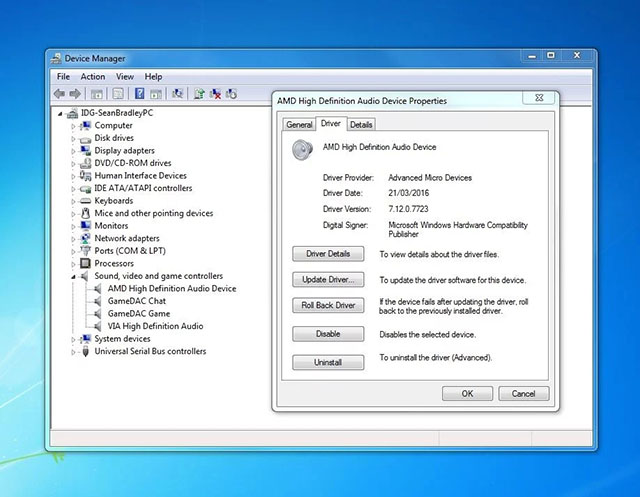Viewport: 640px width, 497px height.
Task: Click the Human Interface Devices category icon
Action: (85, 175)
